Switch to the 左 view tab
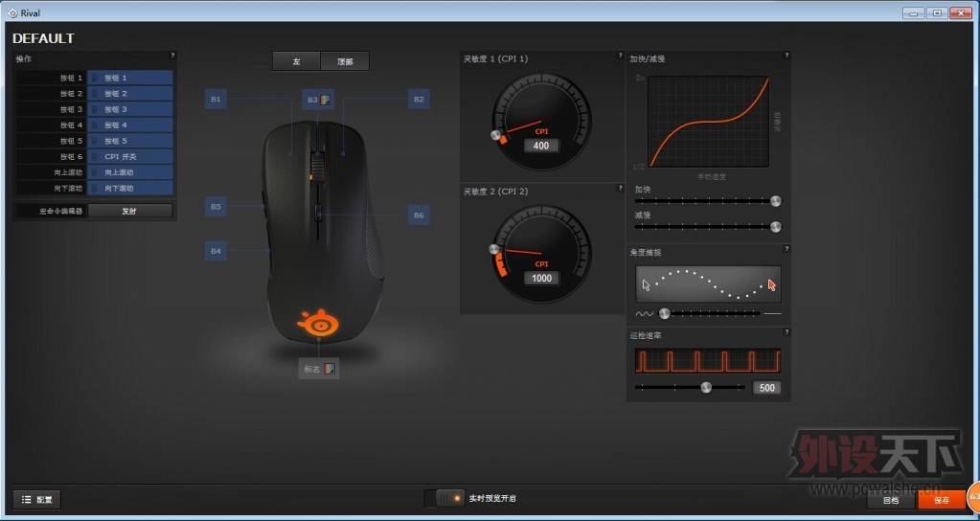This screenshot has width=980, height=521. point(296,61)
